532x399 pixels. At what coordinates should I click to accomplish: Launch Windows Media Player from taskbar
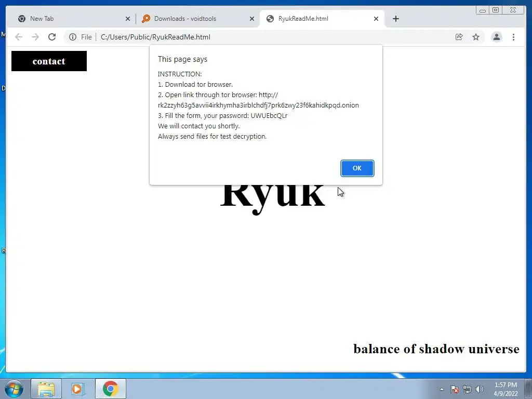click(x=77, y=389)
